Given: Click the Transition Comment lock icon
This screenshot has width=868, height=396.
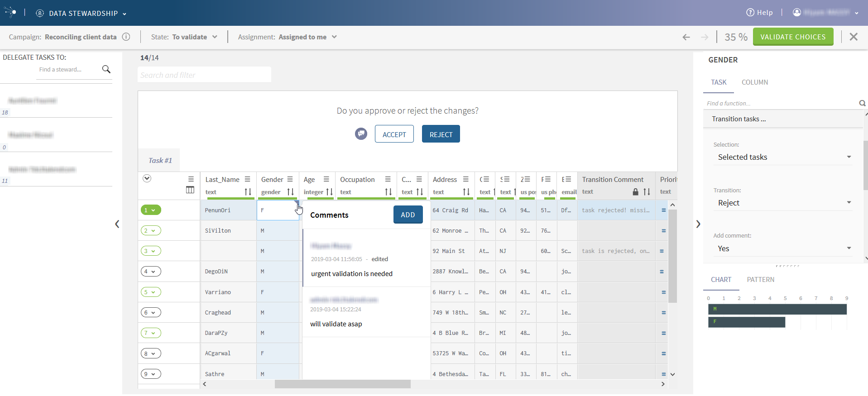Looking at the screenshot, I should tap(635, 192).
